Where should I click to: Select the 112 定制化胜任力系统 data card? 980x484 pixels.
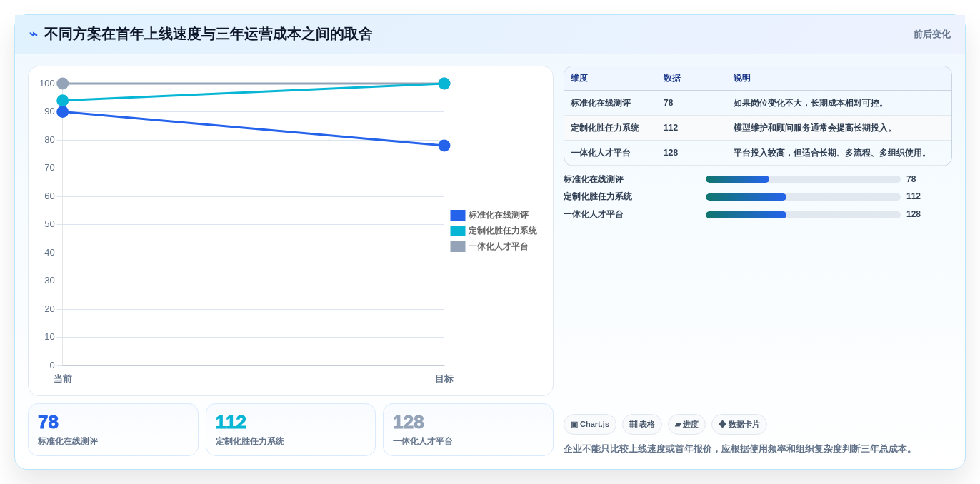[x=291, y=430]
